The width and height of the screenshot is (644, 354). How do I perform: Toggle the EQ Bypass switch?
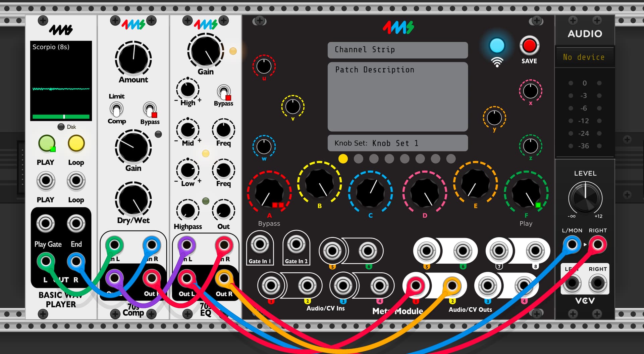pyautogui.click(x=223, y=92)
